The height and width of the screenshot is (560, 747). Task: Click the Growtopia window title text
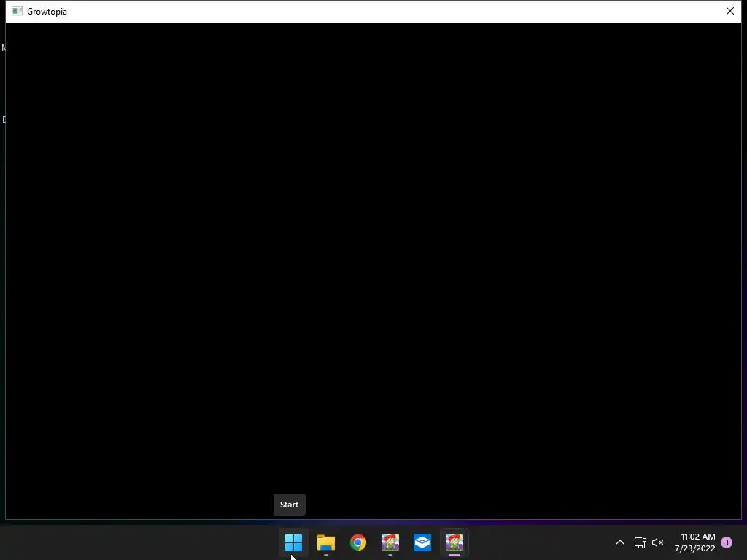[x=47, y=12]
